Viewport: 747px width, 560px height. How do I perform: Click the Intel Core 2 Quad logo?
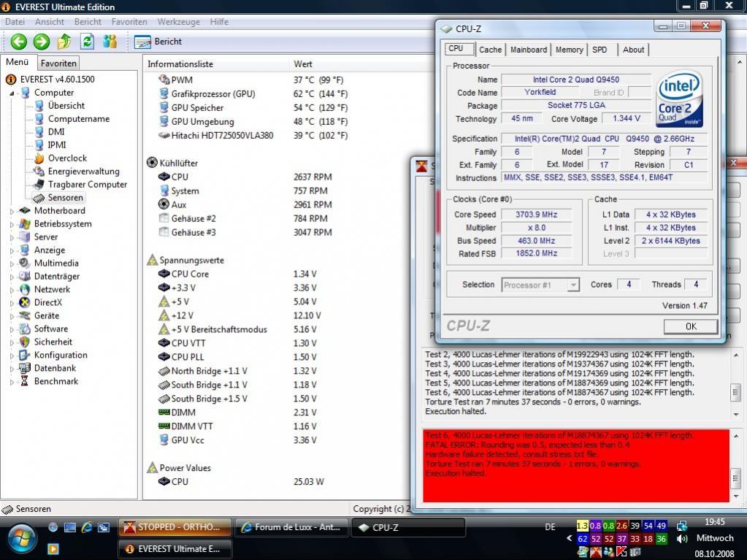coord(679,99)
